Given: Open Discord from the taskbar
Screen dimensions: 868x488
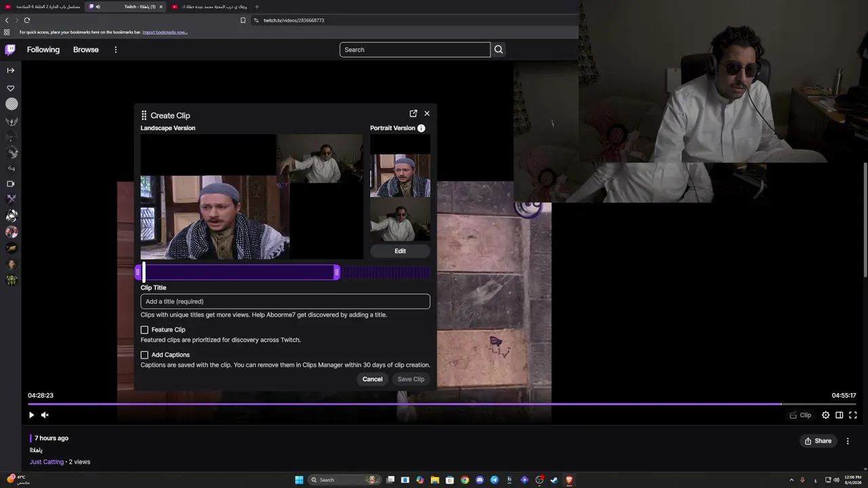Looking at the screenshot, I should pos(479,480).
